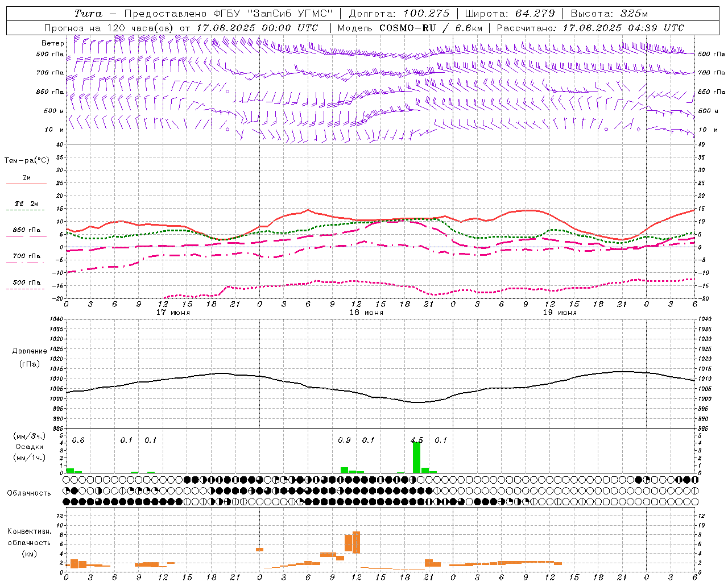Click the 0.6 precipitation amount value
728x582 pixels.
pos(78,440)
